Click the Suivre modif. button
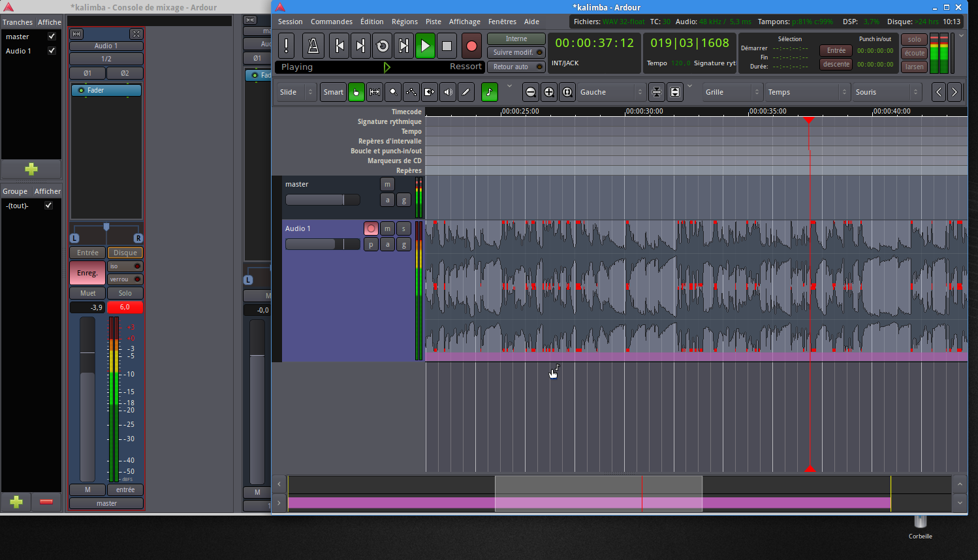Viewport: 978px width, 560px height. click(516, 52)
